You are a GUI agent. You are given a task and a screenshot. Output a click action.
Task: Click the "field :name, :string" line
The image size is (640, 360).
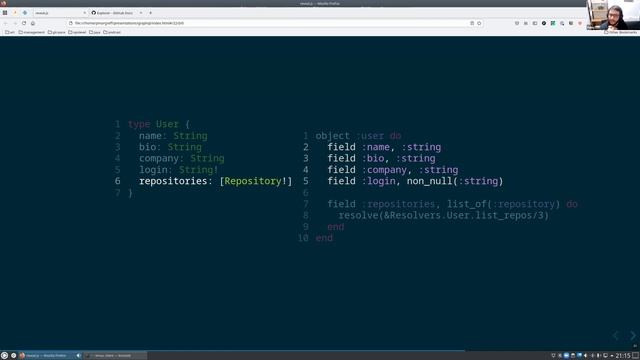[x=384, y=147]
